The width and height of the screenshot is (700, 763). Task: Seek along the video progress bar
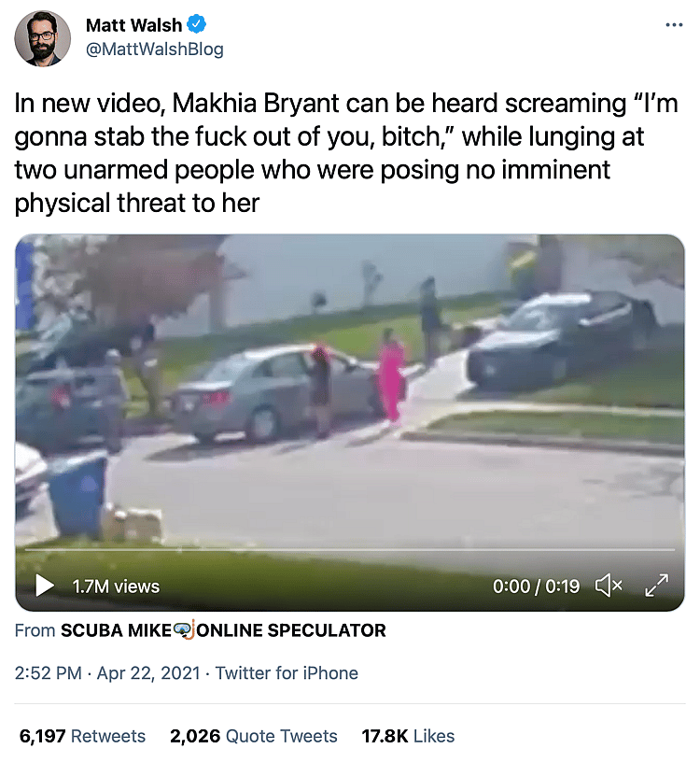point(349,550)
